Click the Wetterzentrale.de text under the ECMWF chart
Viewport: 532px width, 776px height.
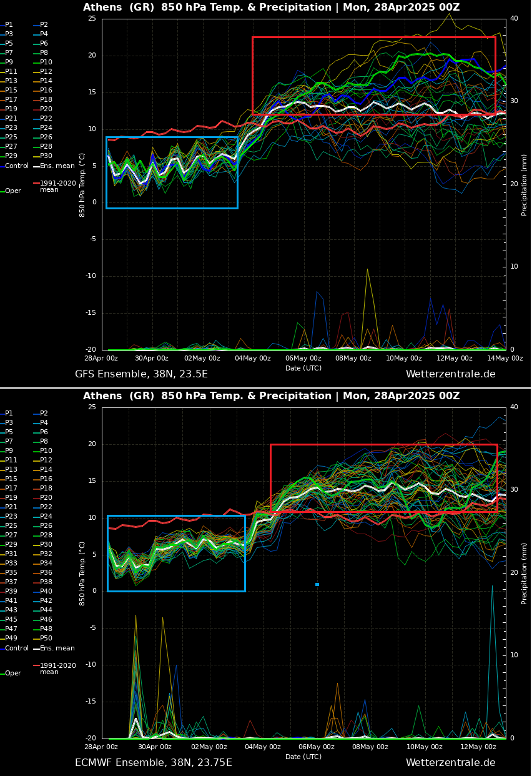450,763
